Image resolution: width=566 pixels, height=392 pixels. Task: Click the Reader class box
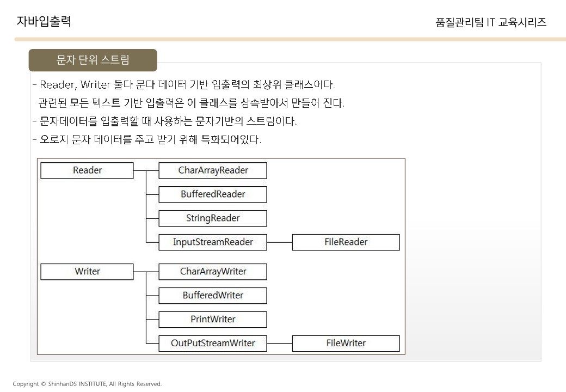pyautogui.click(x=87, y=170)
